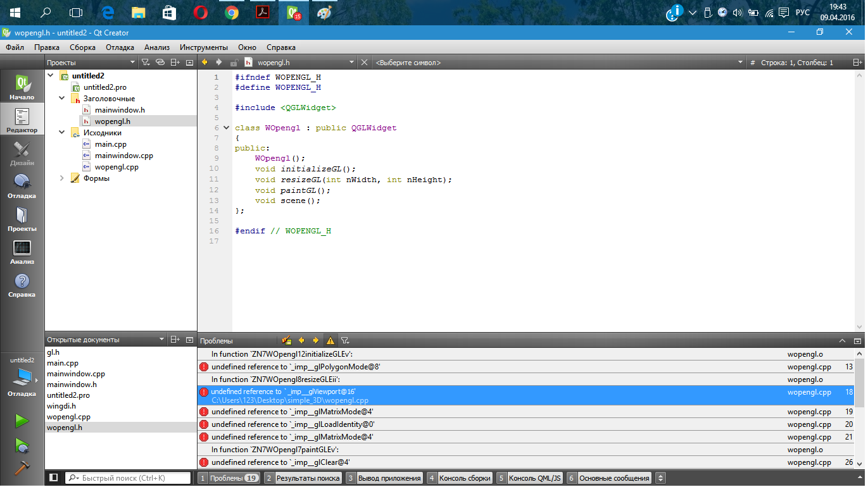Split the Open Documents panel
The image size is (868, 487).
[x=175, y=340]
